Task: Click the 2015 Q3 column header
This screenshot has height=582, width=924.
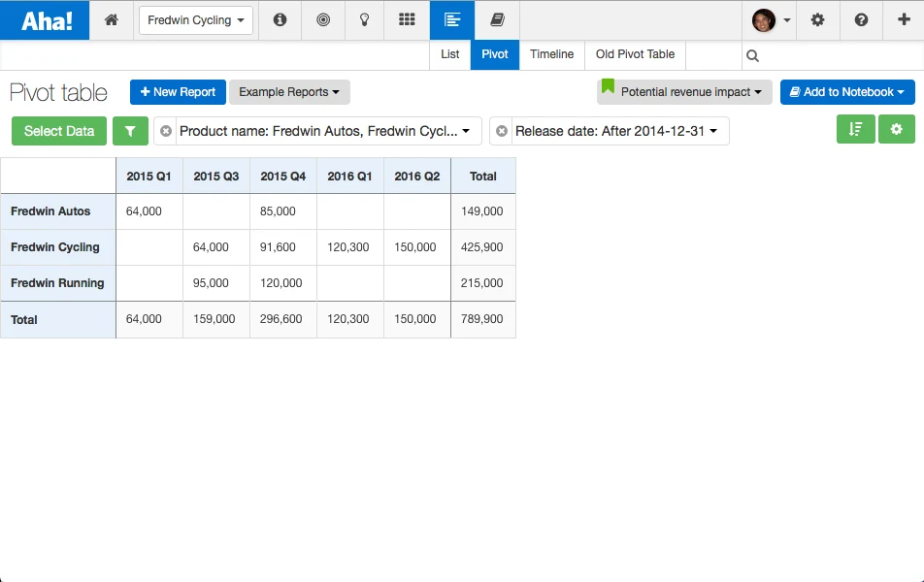Action: pos(216,177)
